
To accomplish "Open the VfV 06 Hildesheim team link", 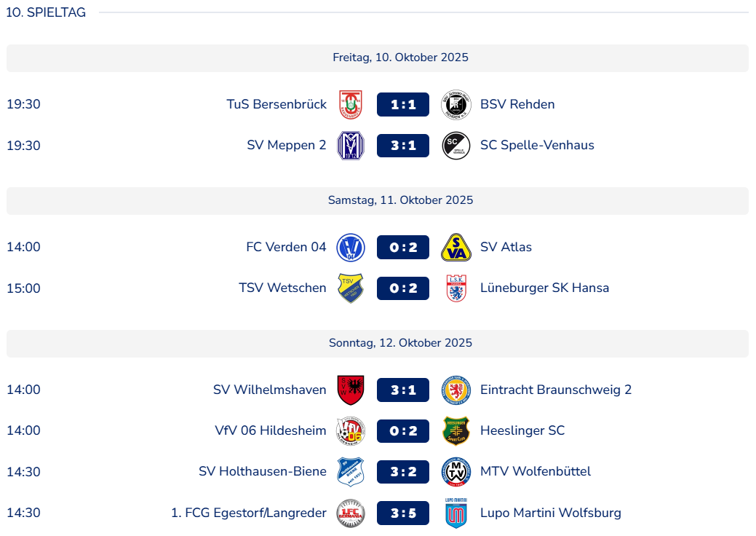I will pyautogui.click(x=271, y=430).
